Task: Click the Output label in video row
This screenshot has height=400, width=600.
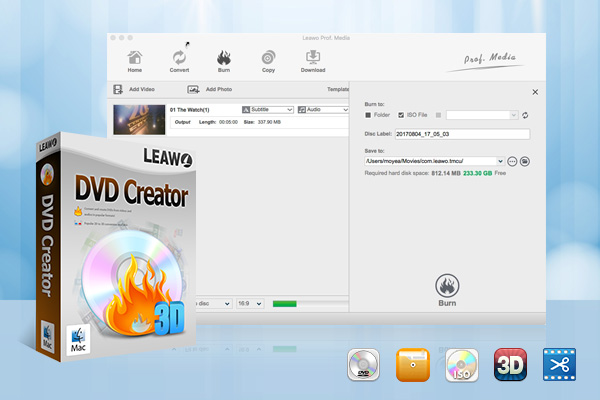Action: pyautogui.click(x=183, y=122)
